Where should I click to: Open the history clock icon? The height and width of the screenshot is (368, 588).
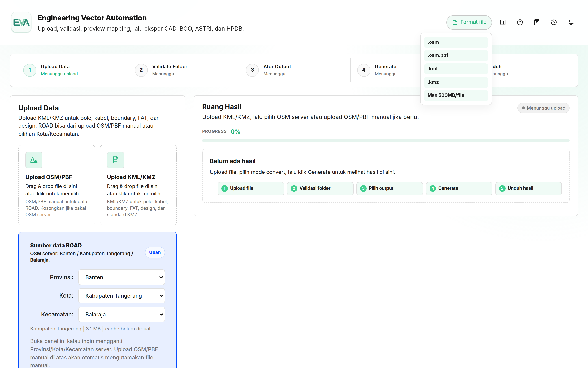554,22
